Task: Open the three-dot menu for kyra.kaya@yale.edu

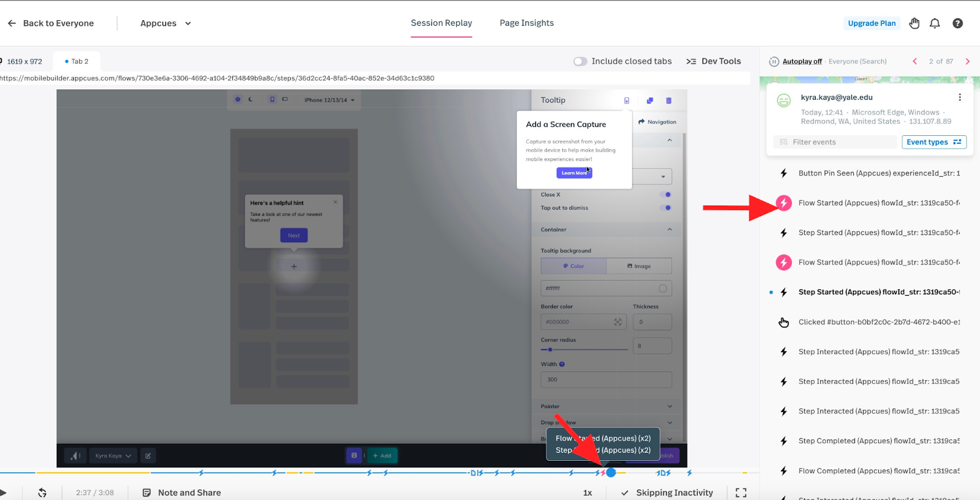Action: click(x=960, y=97)
